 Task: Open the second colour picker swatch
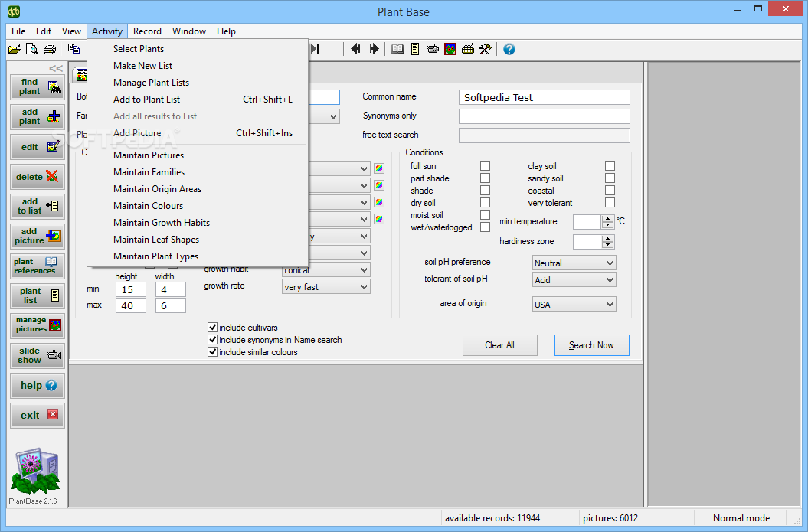point(379,185)
